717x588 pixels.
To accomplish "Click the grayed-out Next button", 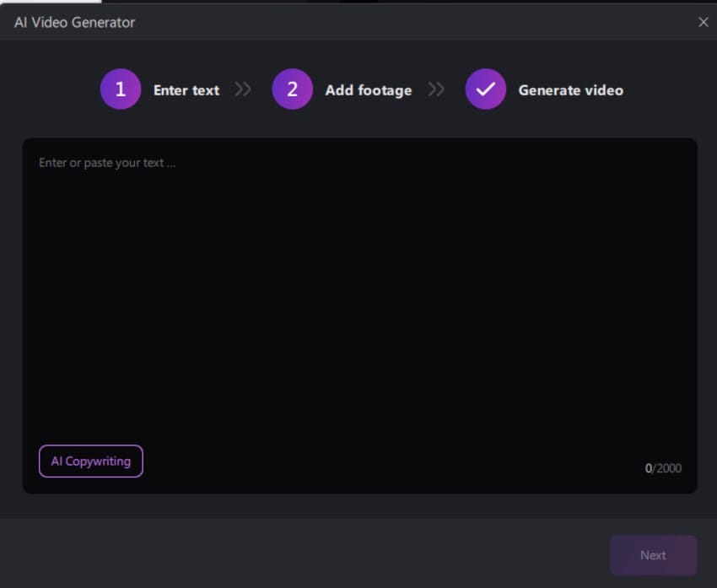I will (x=653, y=554).
